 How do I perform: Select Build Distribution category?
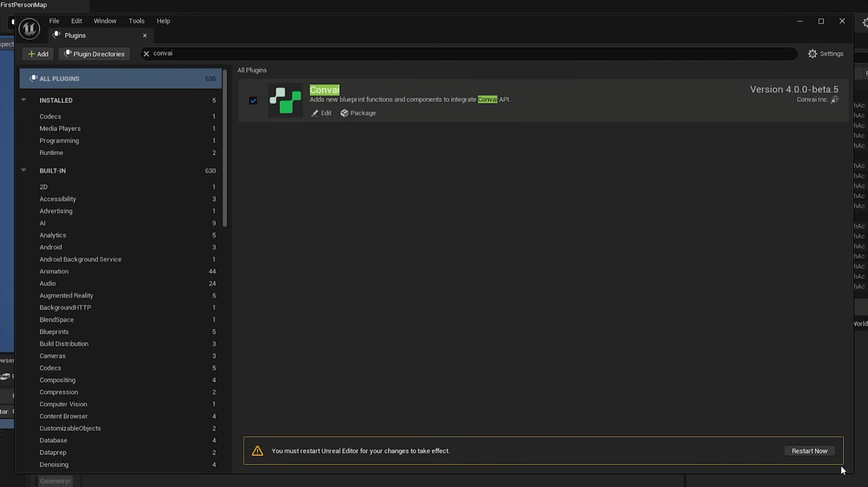tap(121, 344)
